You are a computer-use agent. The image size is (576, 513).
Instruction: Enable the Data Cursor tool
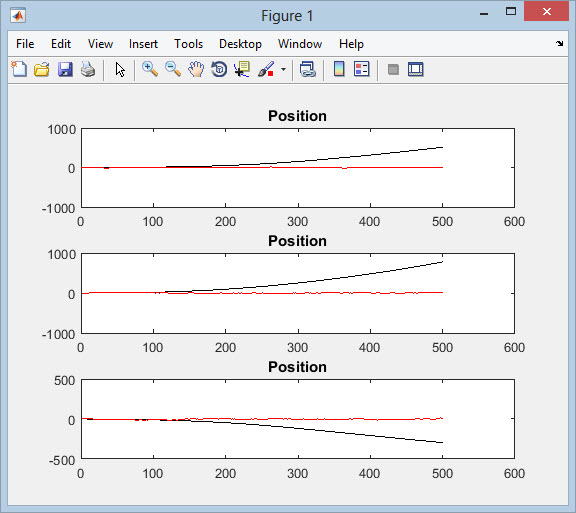click(242, 69)
